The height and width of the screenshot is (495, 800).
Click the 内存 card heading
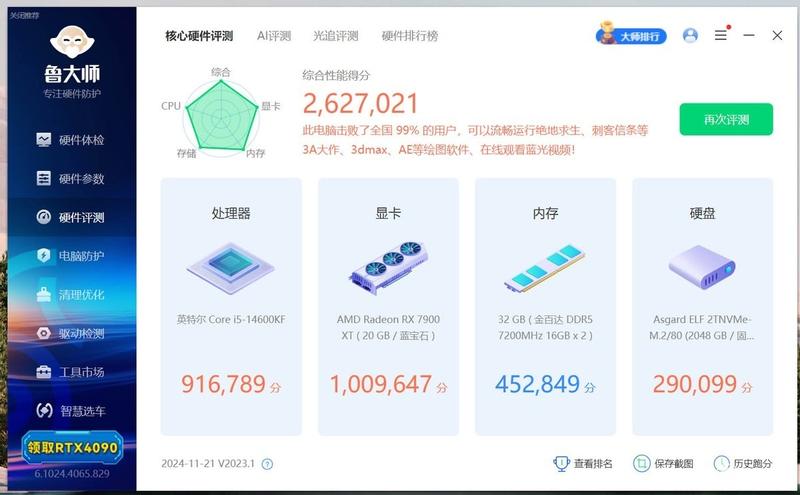click(545, 213)
